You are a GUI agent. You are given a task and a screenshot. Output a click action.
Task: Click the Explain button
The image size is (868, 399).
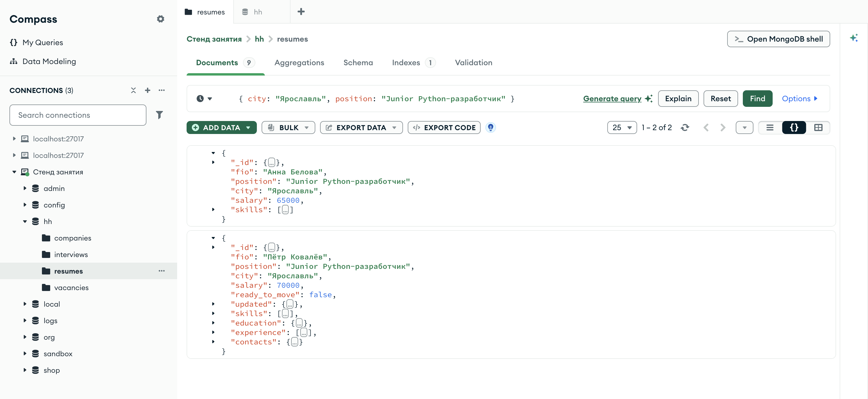678,99
